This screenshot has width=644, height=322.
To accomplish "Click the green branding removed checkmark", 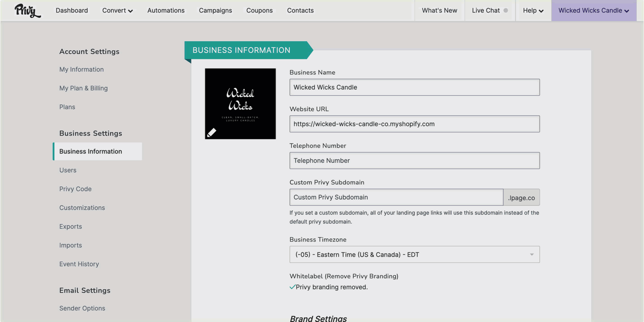I will point(292,287).
